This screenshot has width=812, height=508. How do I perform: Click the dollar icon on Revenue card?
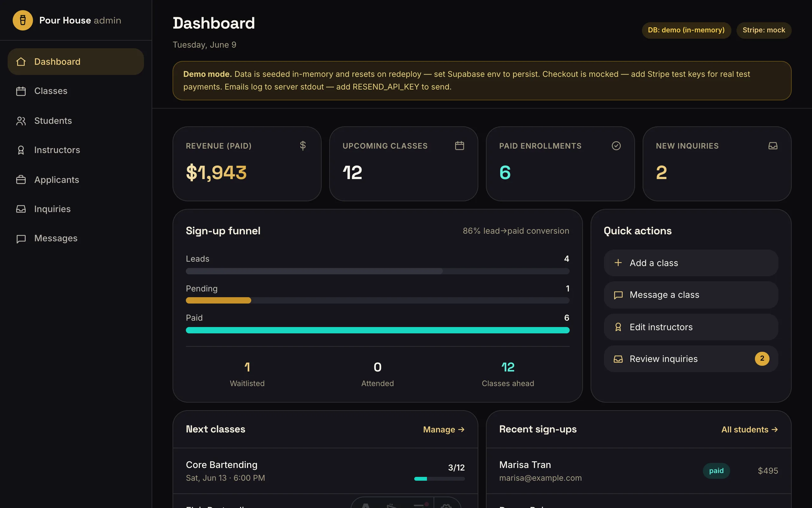303,145
